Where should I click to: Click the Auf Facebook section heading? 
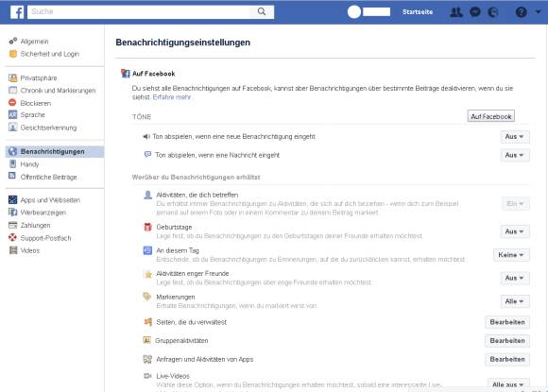tap(154, 74)
